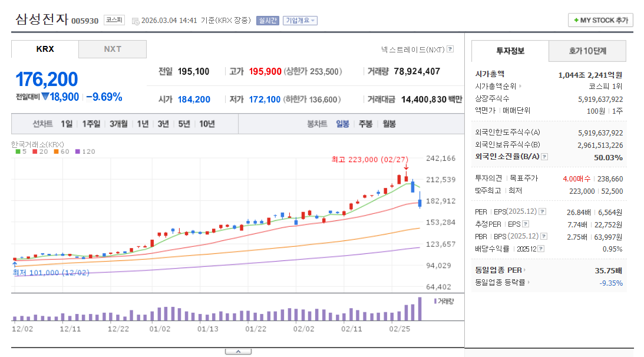644x357 pixels.
Task: Click the MY STOCK 추가 button
Action: pyautogui.click(x=600, y=20)
